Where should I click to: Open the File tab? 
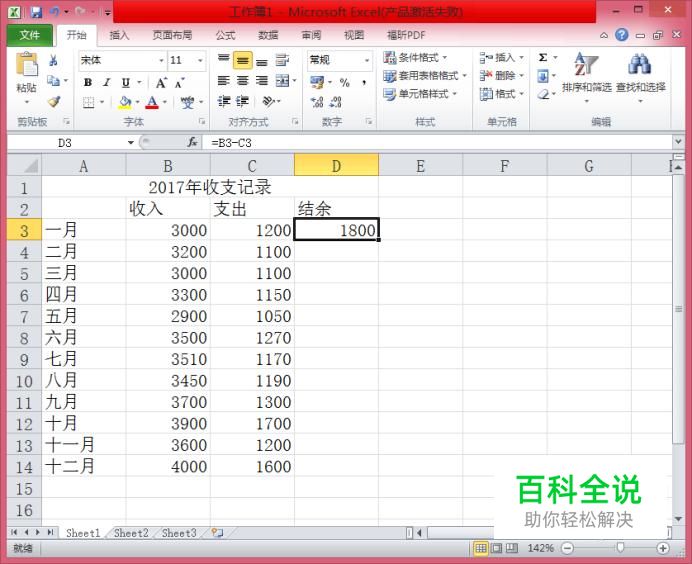29,35
